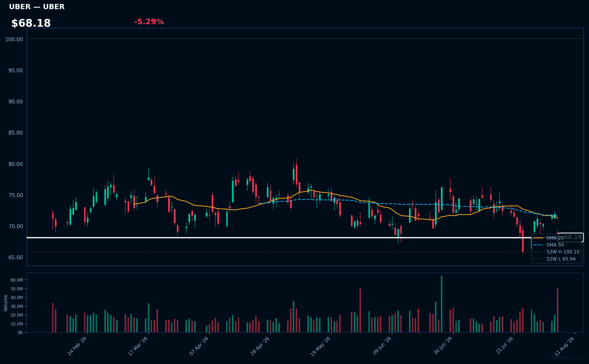
Task: Select the SMA 20 legend entry
Action: [555, 238]
